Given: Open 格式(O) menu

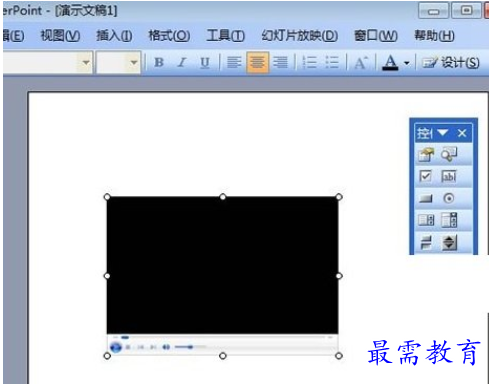Looking at the screenshot, I should [x=169, y=35].
